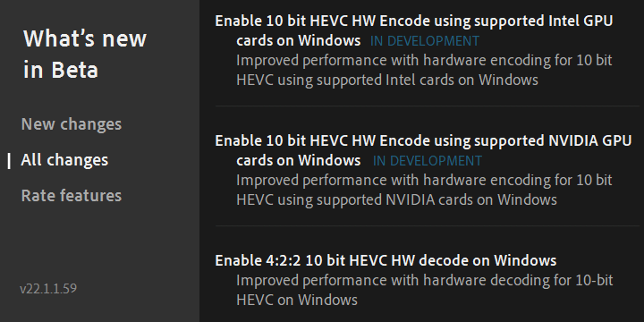Select the NVIDIA GPU HEVC Encode title
Image resolution: width=644 pixels, height=322 pixels.
(x=423, y=150)
